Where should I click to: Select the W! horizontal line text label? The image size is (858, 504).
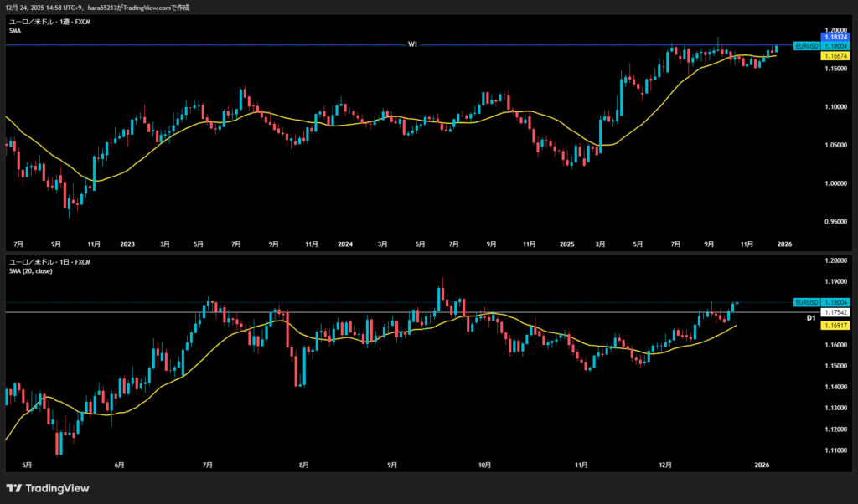click(x=412, y=44)
